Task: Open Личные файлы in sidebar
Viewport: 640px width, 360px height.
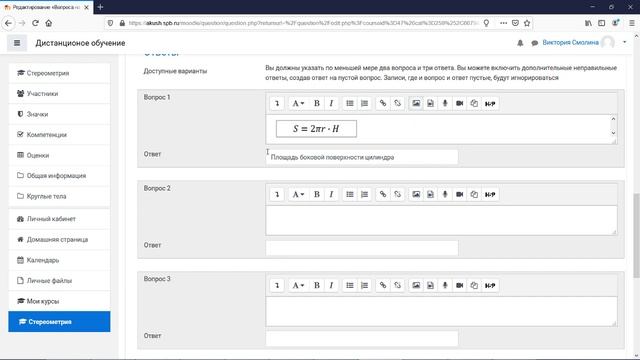Action: (x=59, y=281)
